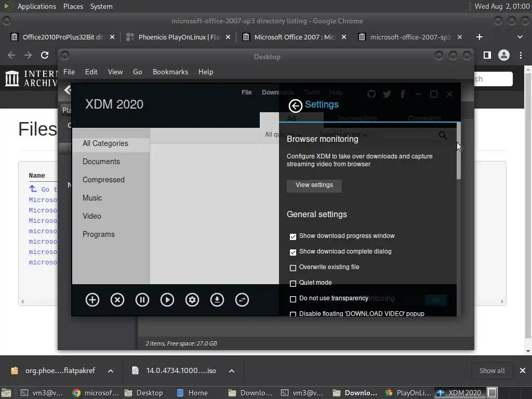Click the XDM delete download icon
This screenshot has width=532, height=399.
[x=117, y=300]
